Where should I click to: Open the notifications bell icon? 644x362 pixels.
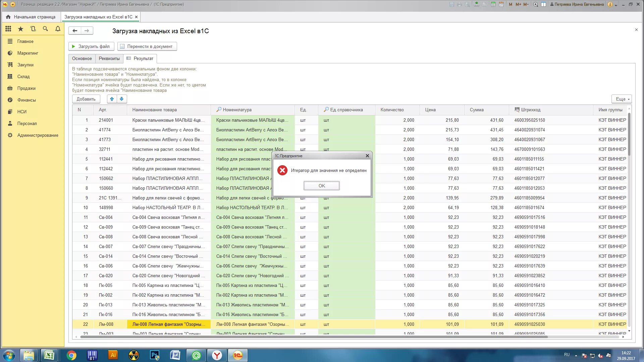(58, 29)
